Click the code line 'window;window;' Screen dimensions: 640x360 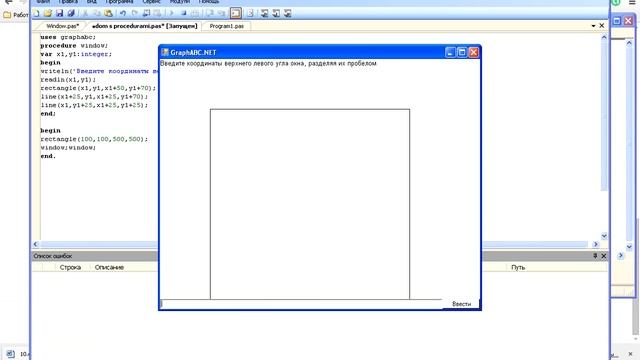[68, 148]
